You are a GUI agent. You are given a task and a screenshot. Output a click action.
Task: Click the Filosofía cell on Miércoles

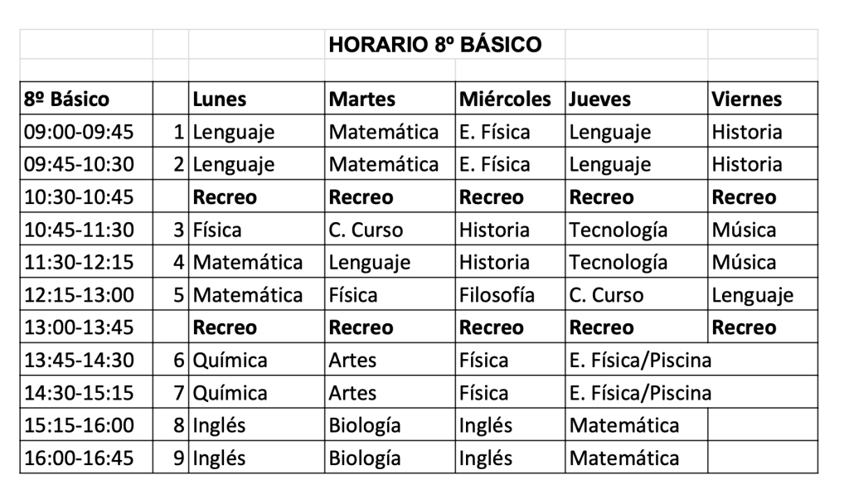(509, 295)
